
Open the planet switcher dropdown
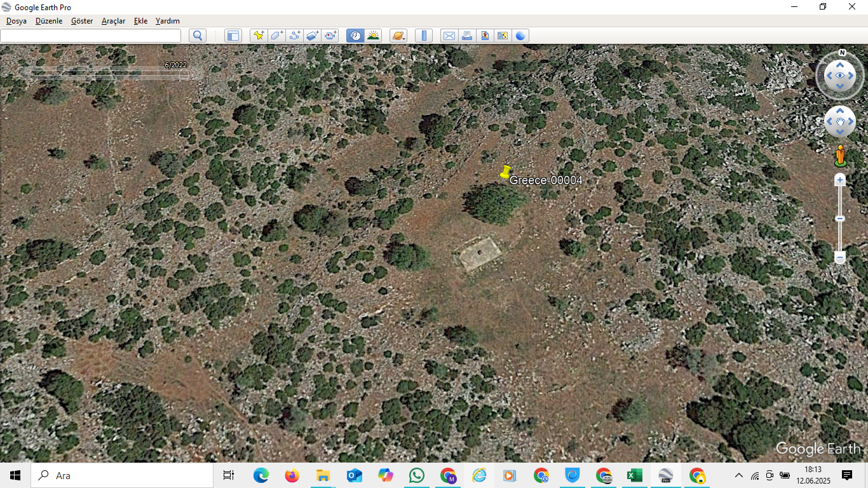tap(398, 36)
